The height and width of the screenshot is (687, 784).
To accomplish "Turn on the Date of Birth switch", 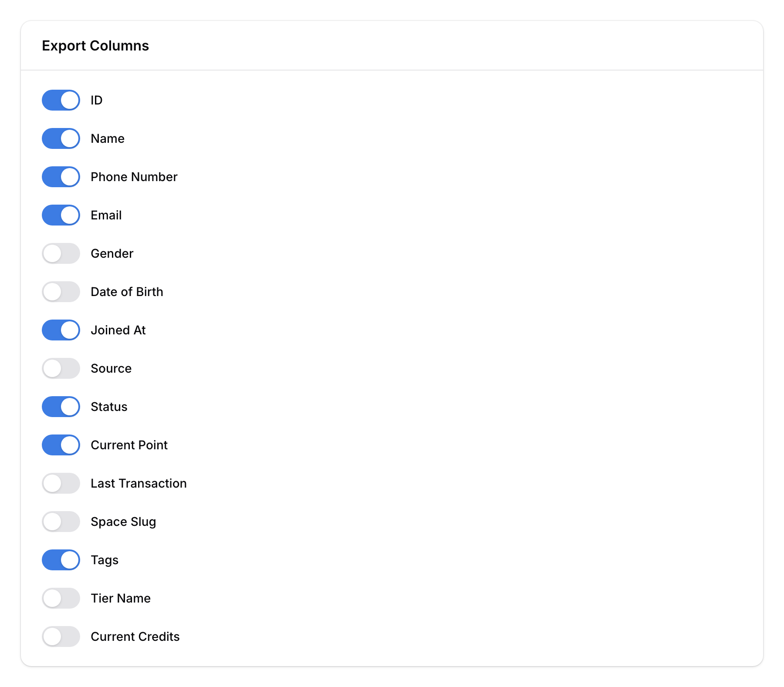I will pos(61,291).
